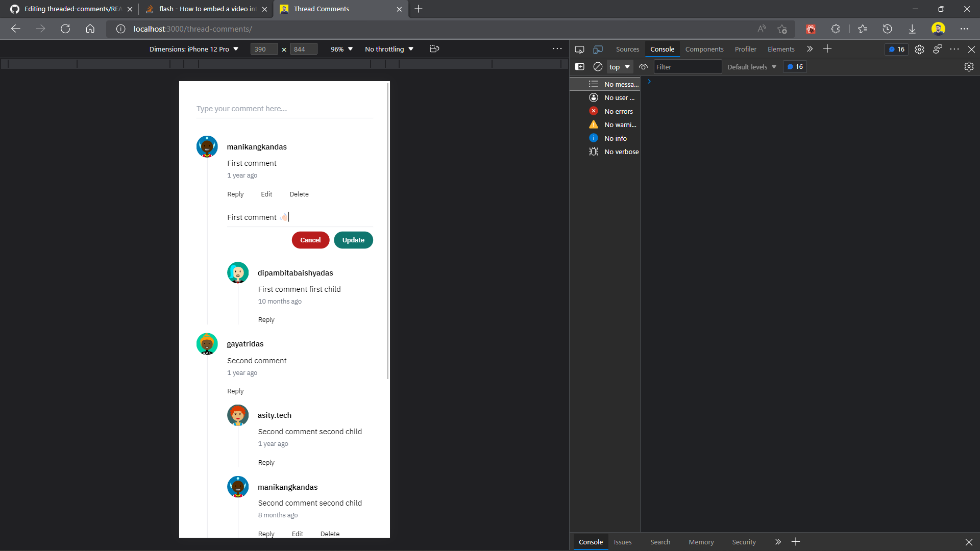980x551 pixels.
Task: Click the red Cancel button
Action: pos(310,240)
